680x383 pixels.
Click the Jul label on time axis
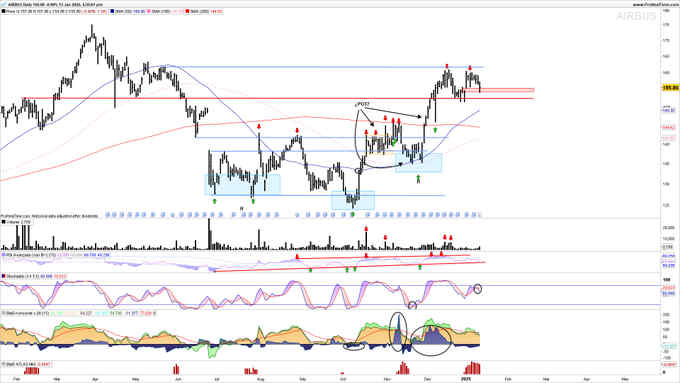point(217,379)
